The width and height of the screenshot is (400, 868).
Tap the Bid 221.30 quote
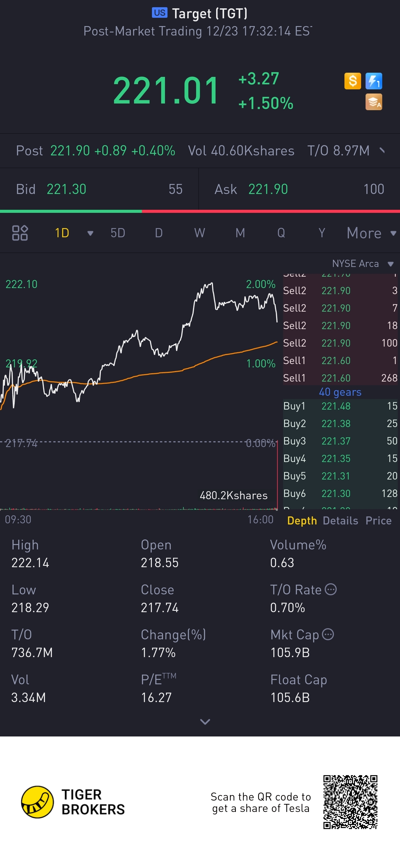(99, 189)
